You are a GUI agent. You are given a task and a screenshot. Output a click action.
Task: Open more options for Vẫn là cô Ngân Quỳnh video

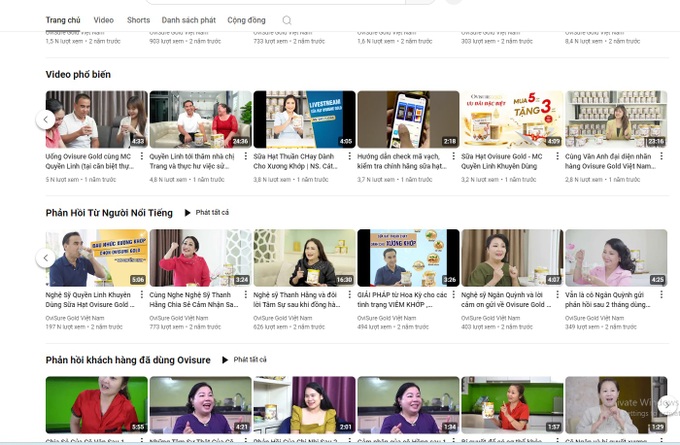[x=661, y=294]
